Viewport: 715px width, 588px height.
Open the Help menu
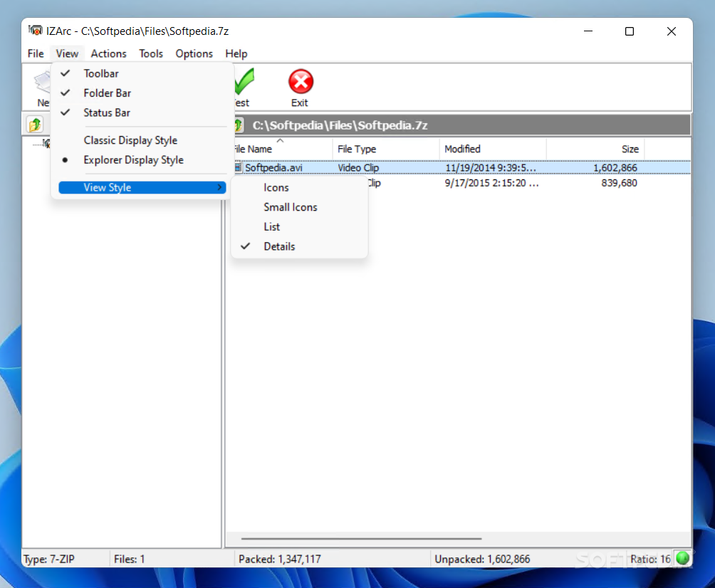click(x=236, y=53)
